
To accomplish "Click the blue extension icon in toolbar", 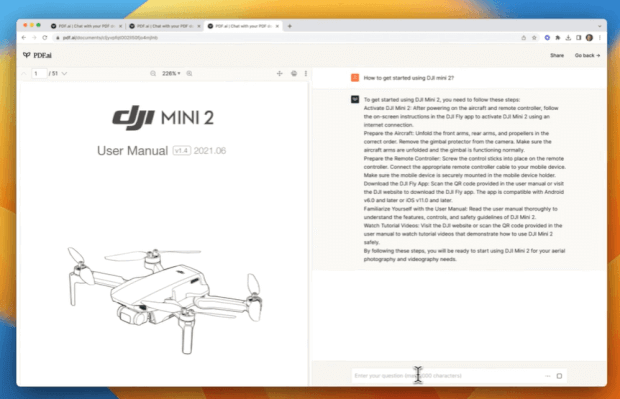I will pos(547,38).
